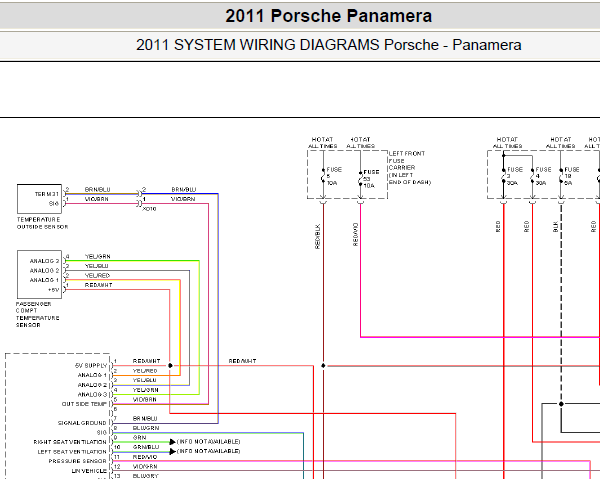Click "BLU/GRY" wire label at module pin 13
600x479 pixels.
tap(145, 476)
